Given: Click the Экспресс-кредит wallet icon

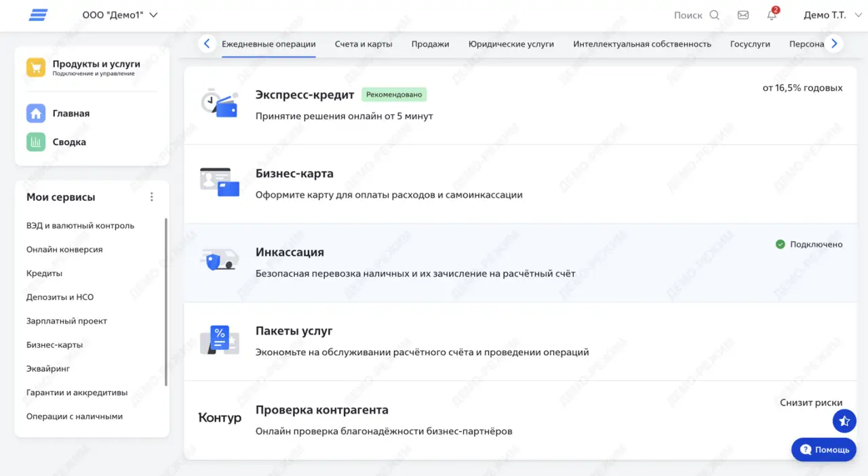Looking at the screenshot, I should [x=218, y=103].
